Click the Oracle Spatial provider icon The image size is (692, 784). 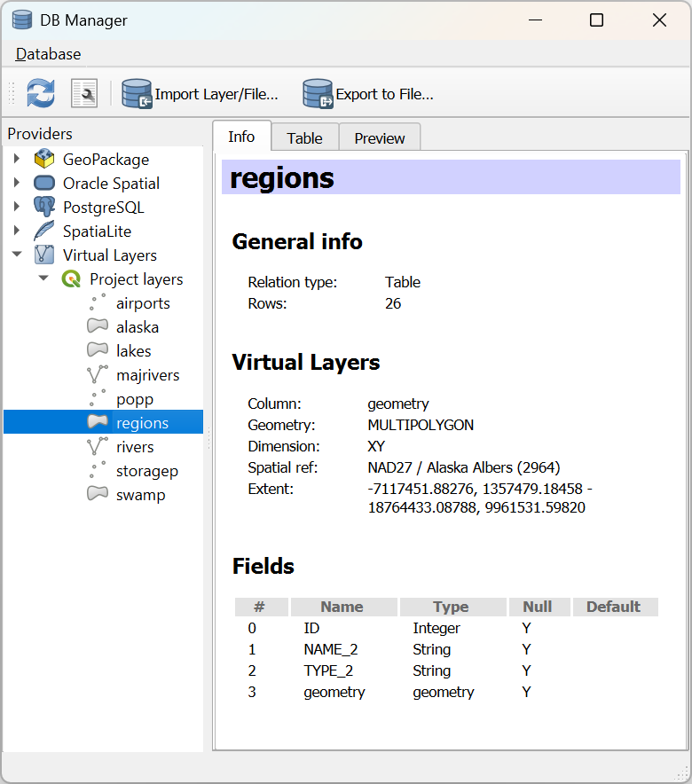point(44,184)
